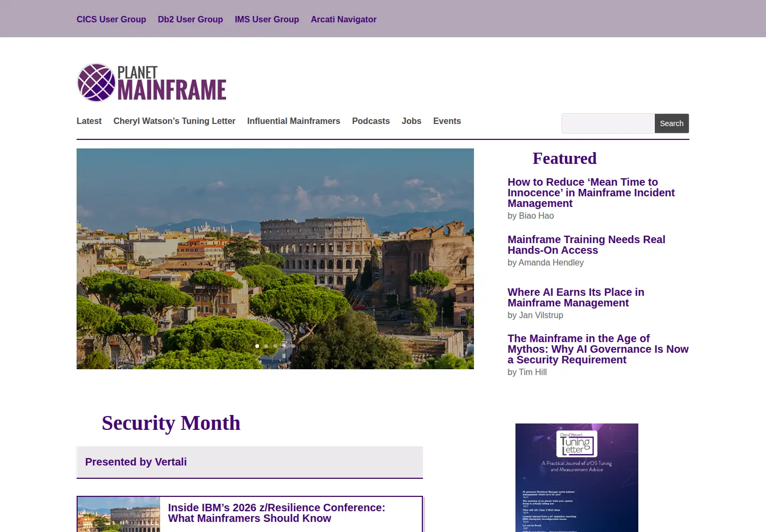Select the Latest menu item

(89, 121)
